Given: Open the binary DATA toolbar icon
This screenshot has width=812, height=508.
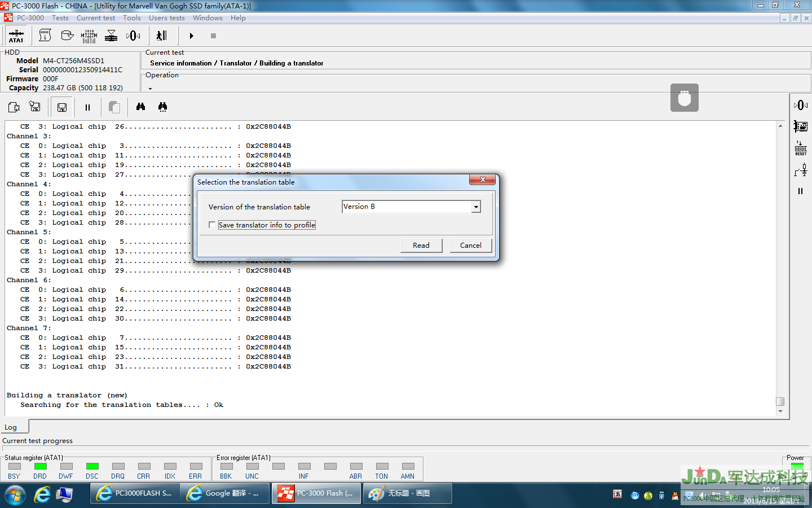Looking at the screenshot, I should pyautogui.click(x=89, y=36).
